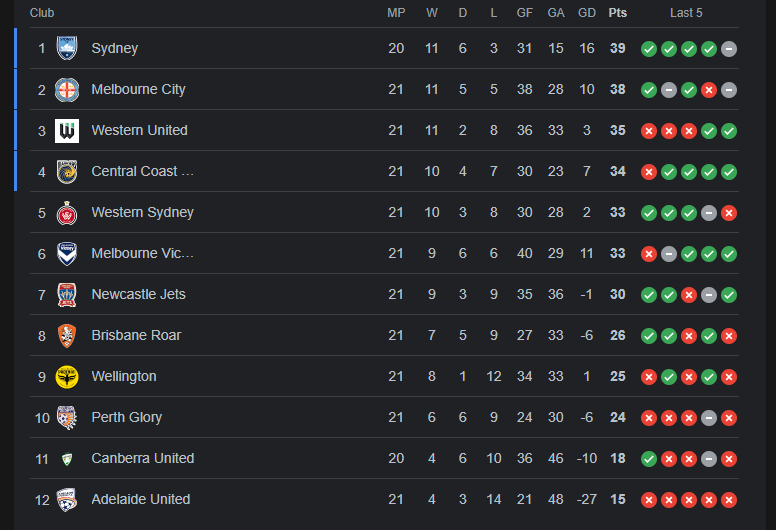The image size is (776, 530).
Task: Click the Melbourne City club logo
Action: coord(67,89)
